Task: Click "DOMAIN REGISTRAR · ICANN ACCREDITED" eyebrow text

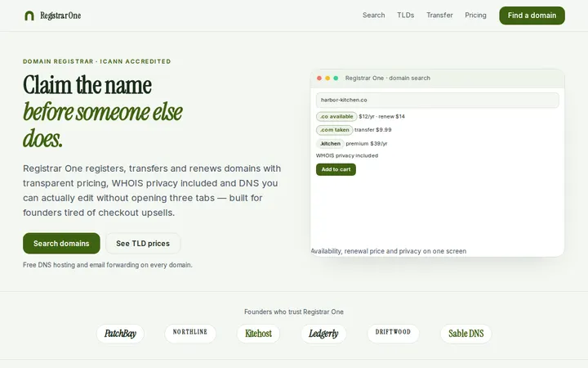Action: (x=96, y=61)
